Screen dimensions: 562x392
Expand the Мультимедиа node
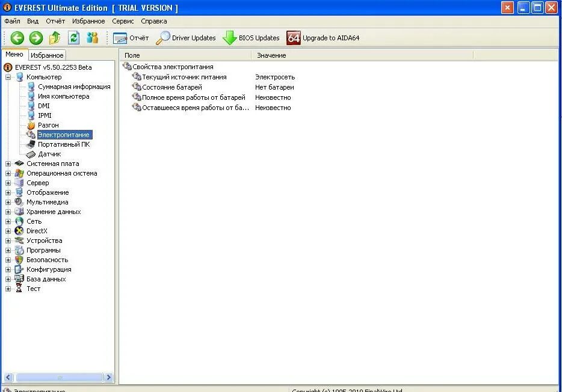[8, 202]
